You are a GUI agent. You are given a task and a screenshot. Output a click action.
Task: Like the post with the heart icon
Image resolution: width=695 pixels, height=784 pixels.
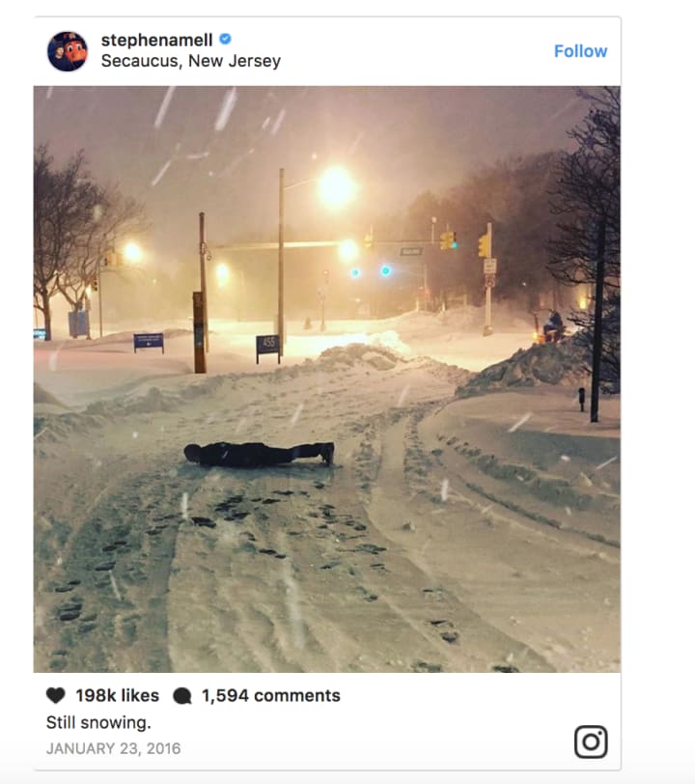[x=55, y=695]
